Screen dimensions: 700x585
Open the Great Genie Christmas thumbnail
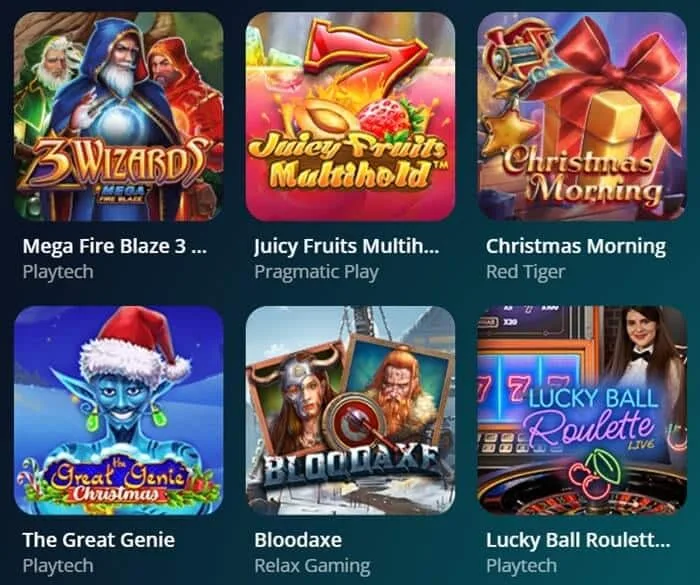(119, 410)
